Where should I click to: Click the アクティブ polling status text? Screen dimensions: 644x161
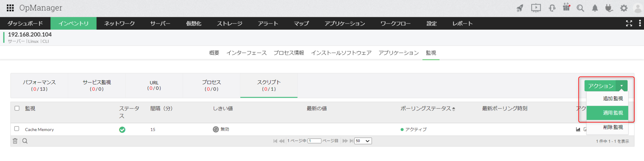(416, 129)
